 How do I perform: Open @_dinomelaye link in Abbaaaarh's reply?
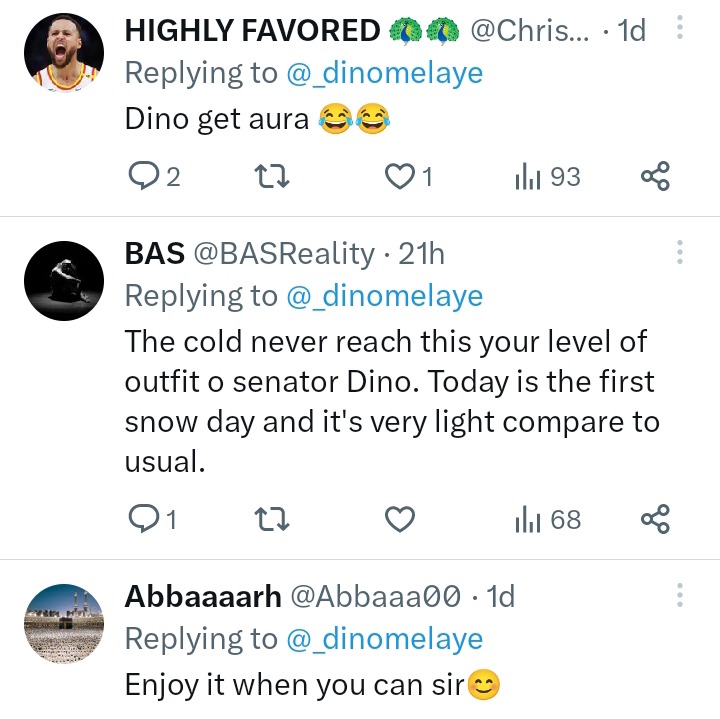pyautogui.click(x=385, y=639)
